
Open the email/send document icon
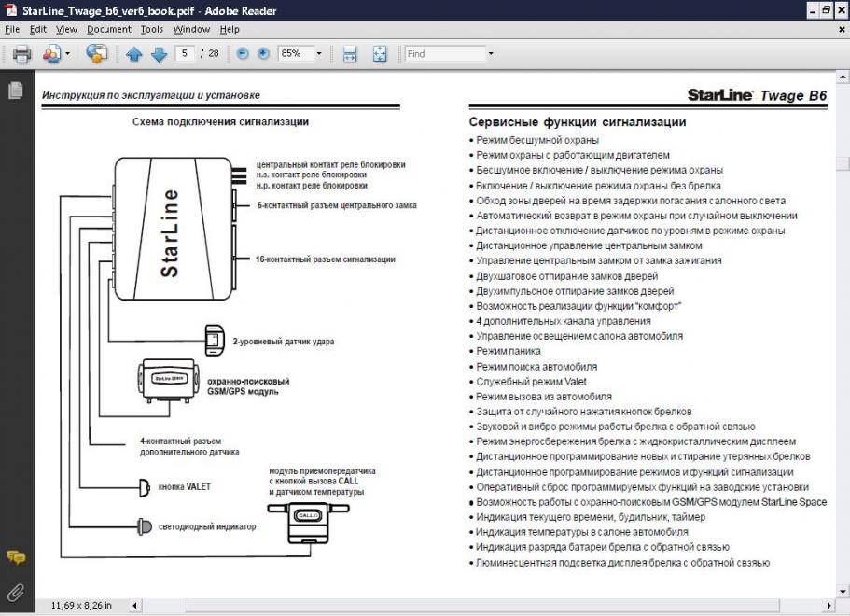(52, 54)
